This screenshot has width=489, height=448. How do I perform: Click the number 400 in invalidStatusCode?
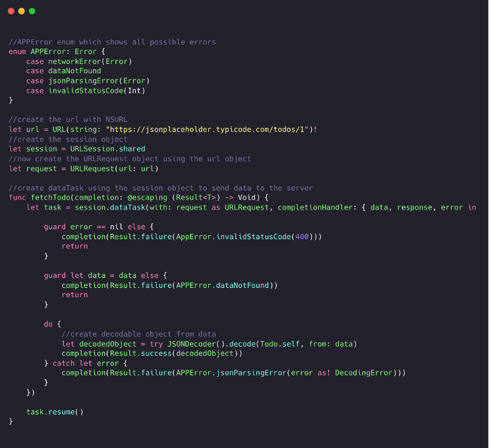(302, 237)
